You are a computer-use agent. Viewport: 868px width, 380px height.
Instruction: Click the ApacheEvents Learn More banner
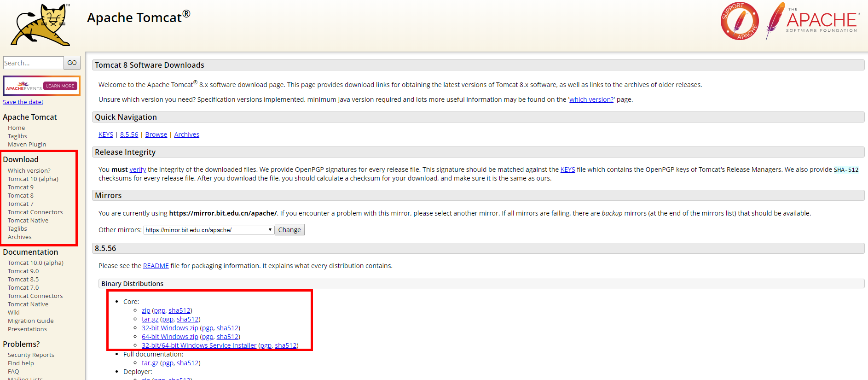(41, 86)
